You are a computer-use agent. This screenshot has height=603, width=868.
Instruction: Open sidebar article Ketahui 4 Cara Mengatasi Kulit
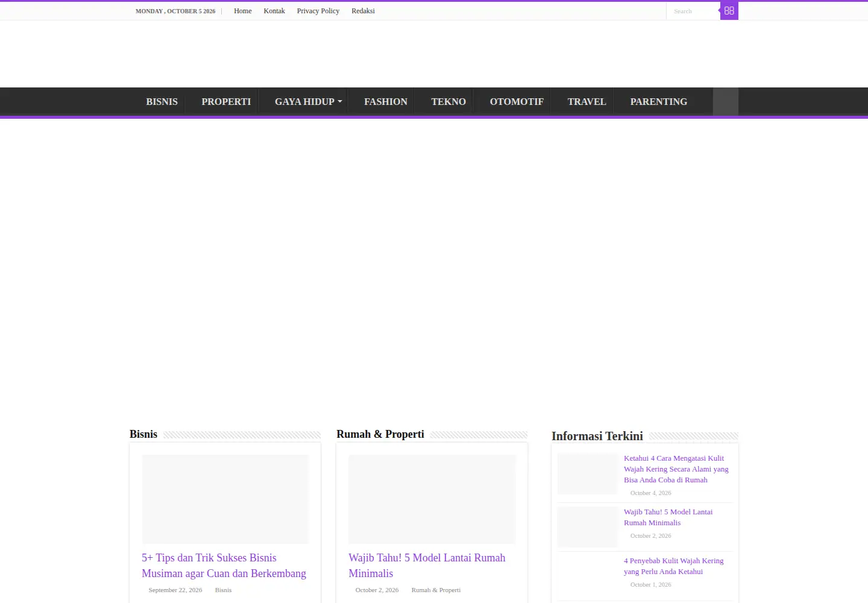tap(676, 469)
